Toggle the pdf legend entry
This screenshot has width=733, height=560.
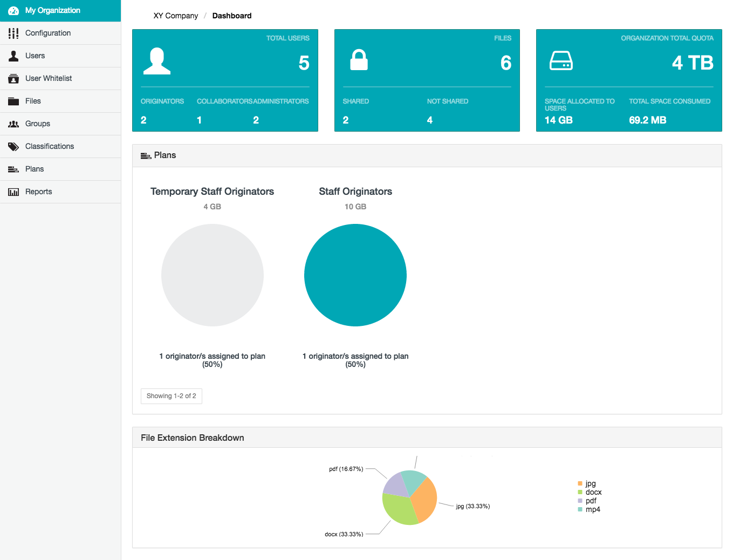(591, 501)
